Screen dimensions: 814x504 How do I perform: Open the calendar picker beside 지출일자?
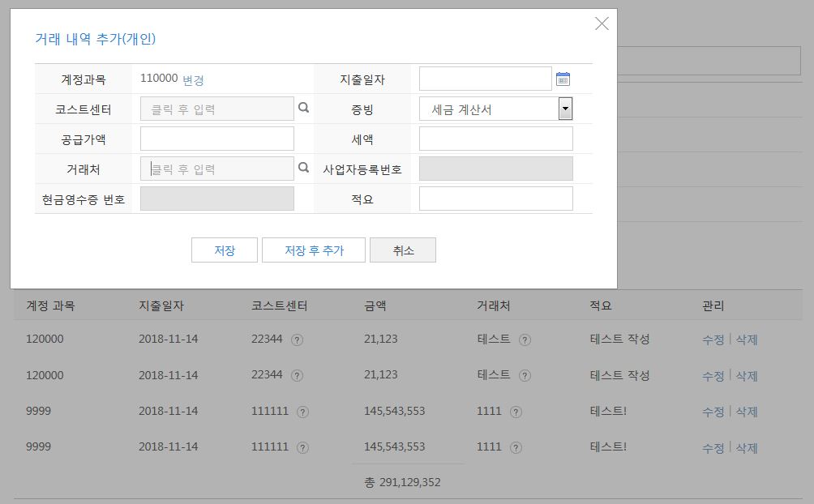pos(563,79)
